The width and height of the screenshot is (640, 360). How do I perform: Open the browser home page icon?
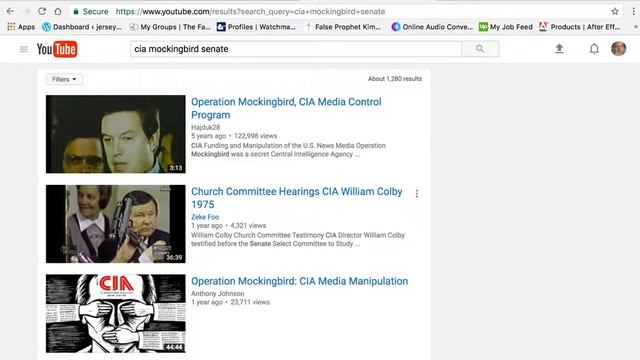pyautogui.click(x=58, y=11)
